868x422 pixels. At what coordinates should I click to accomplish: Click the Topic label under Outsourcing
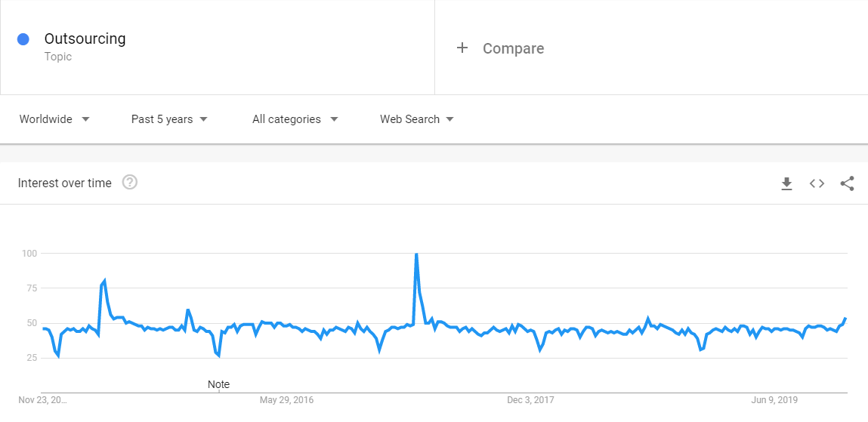point(58,57)
